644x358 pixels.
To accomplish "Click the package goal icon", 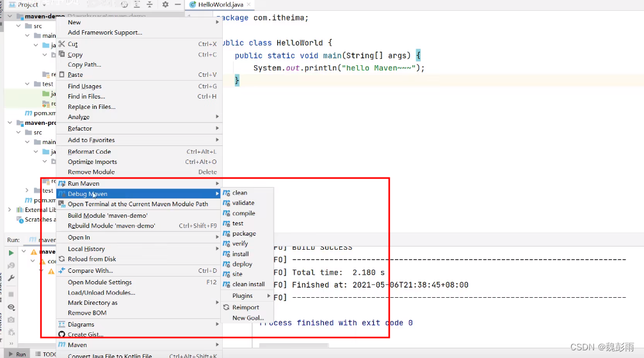I will tap(227, 233).
